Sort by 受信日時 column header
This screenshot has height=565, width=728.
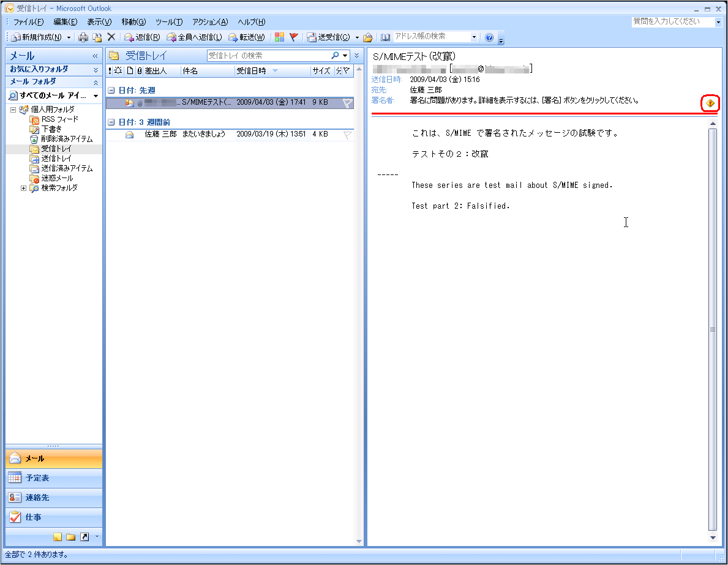pos(272,70)
